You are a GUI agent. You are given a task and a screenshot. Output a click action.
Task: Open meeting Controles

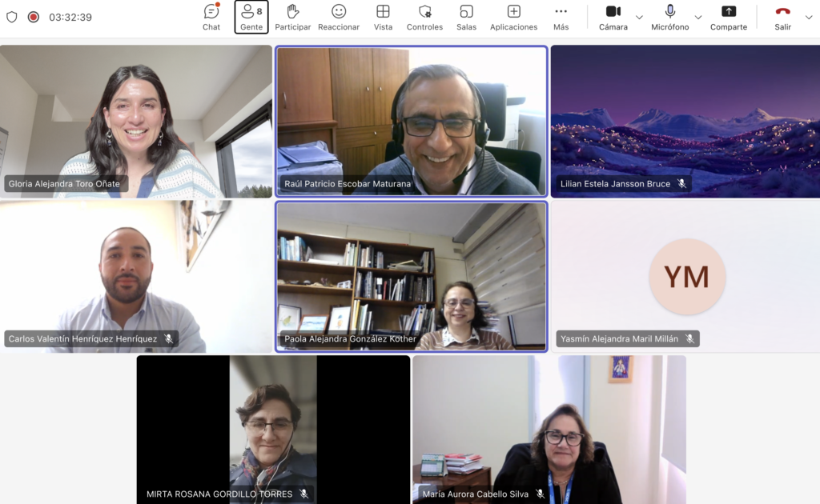(424, 18)
